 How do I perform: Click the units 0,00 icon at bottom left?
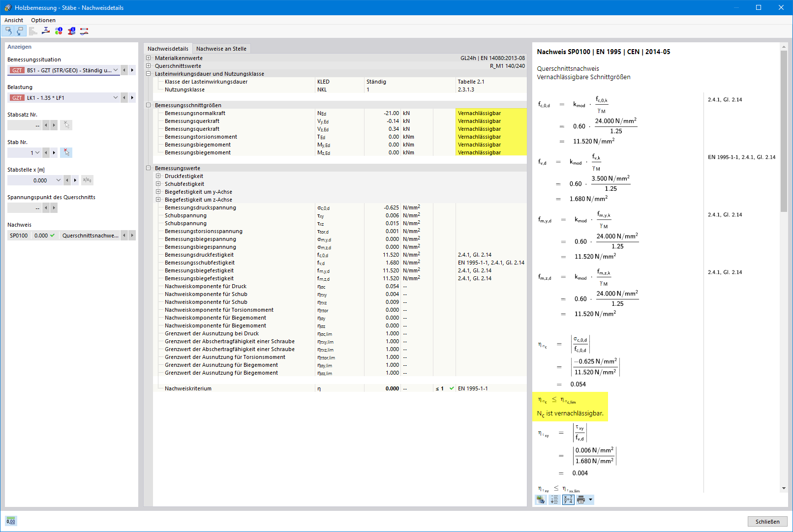tap(11, 521)
